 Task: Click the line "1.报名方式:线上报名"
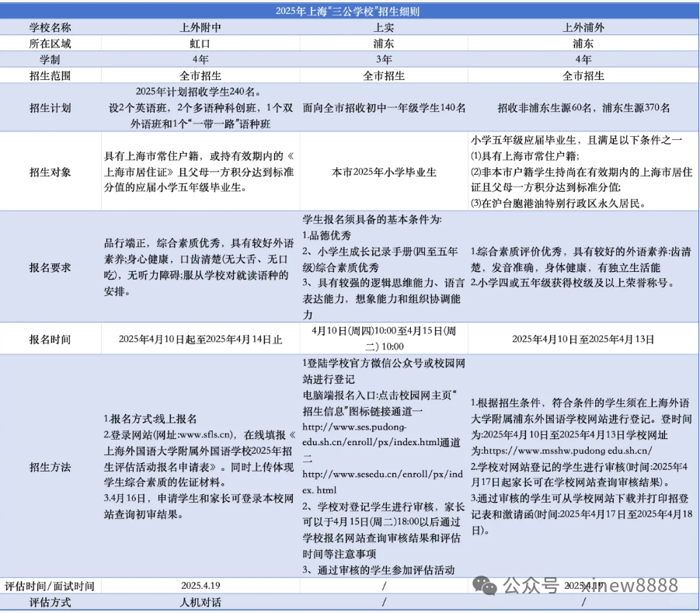(150, 419)
